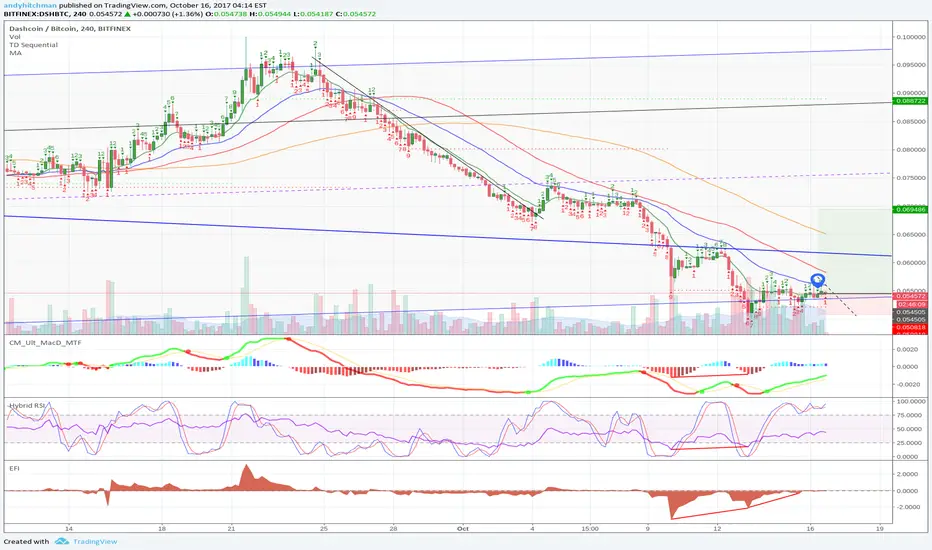Click the 75.0000 RSI scale label
The image size is (932, 550).
[x=911, y=416]
